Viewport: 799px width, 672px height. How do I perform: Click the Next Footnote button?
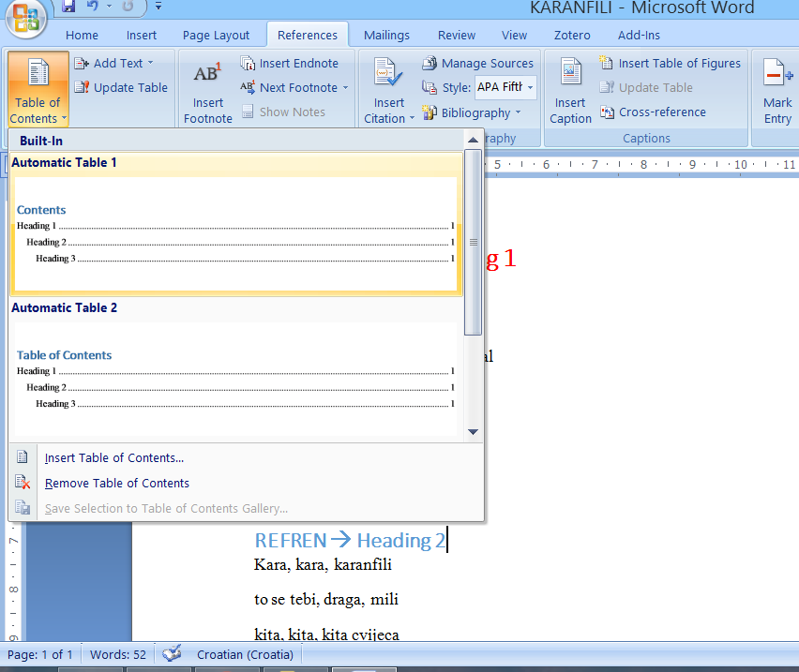point(289,87)
